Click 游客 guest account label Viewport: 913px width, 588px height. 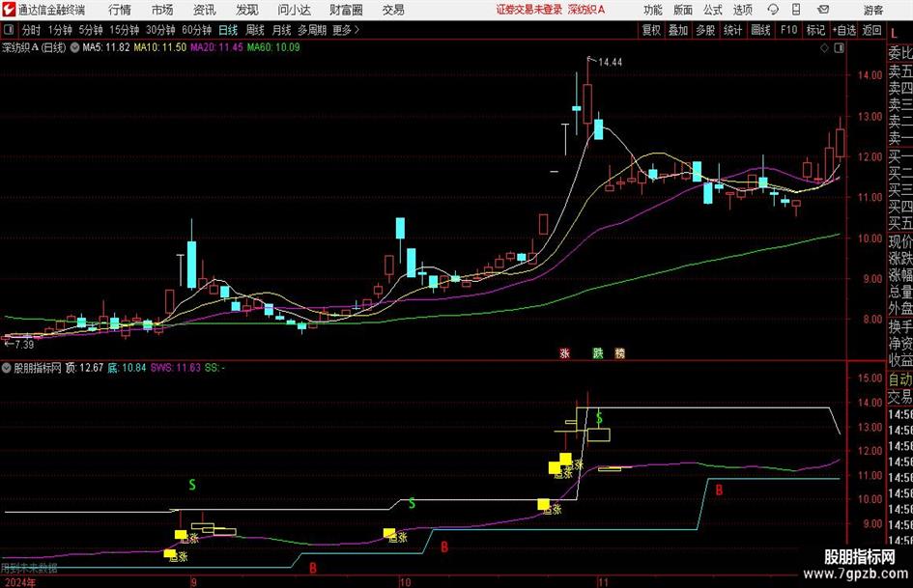872,10
